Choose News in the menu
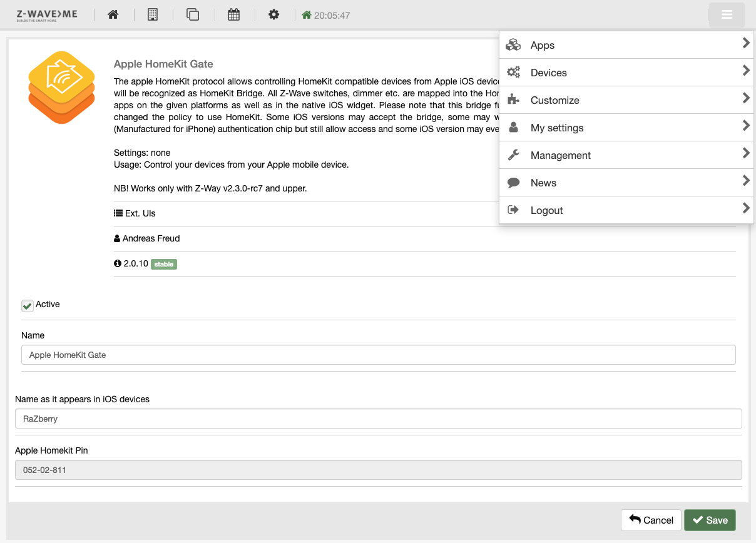The width and height of the screenshot is (756, 543). click(x=626, y=183)
